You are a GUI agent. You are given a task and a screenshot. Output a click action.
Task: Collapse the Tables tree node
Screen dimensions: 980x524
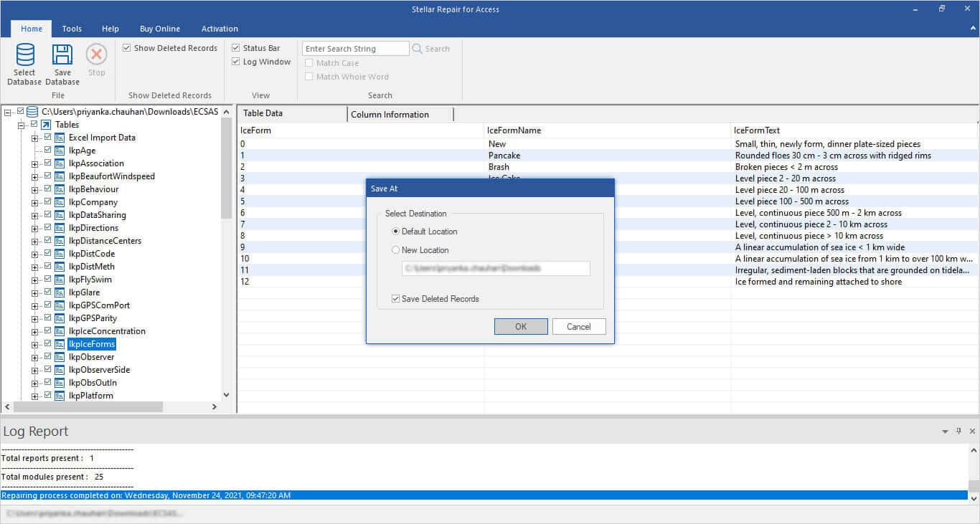pos(22,125)
